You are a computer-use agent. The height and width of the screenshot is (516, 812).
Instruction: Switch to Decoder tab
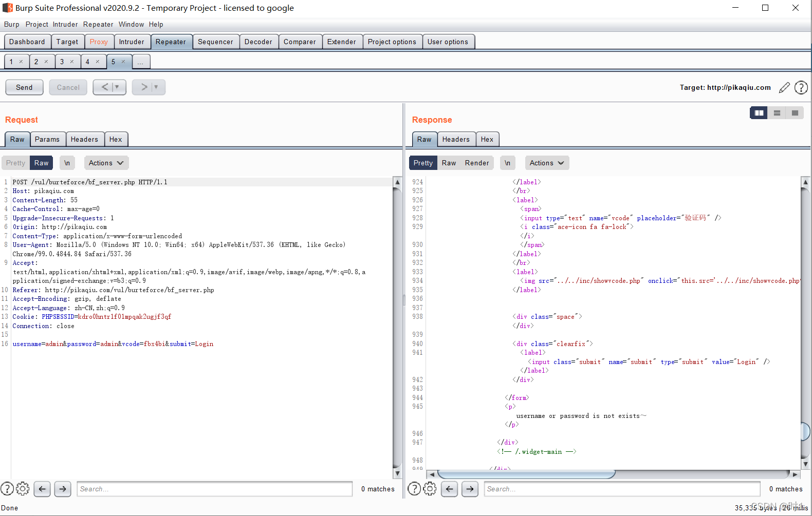click(x=259, y=42)
